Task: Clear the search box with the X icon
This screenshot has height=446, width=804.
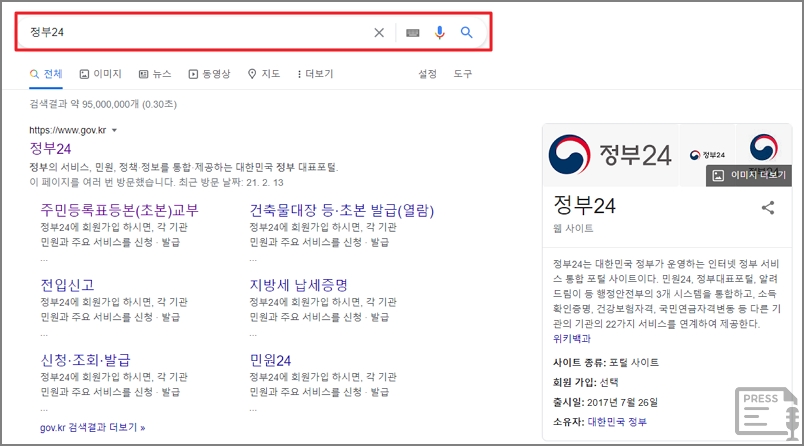Action: 379,33
